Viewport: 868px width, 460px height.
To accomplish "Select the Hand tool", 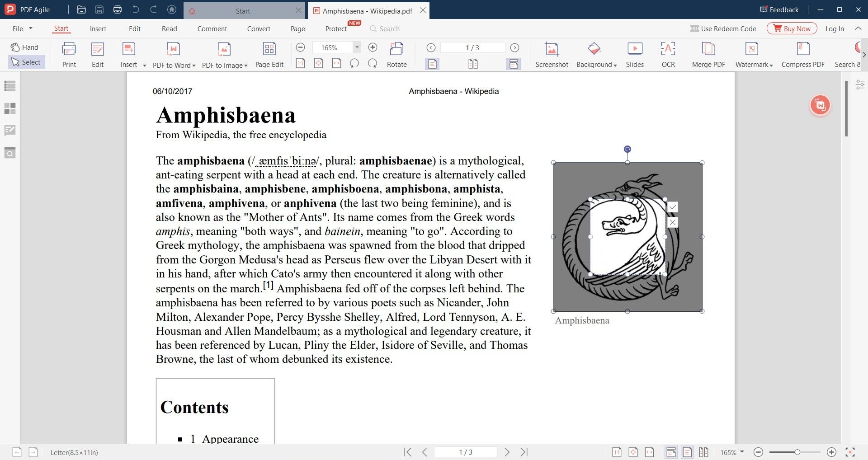I will tap(25, 47).
